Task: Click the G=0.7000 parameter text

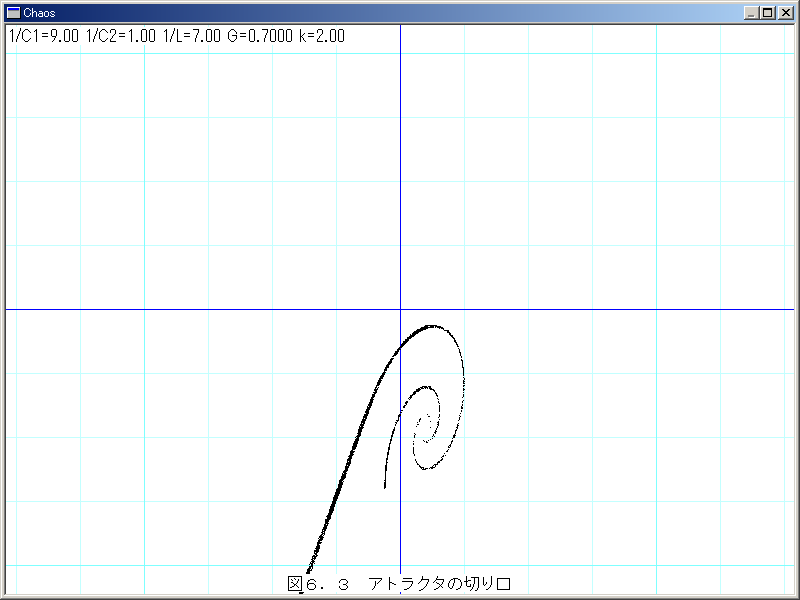Action: coord(260,36)
